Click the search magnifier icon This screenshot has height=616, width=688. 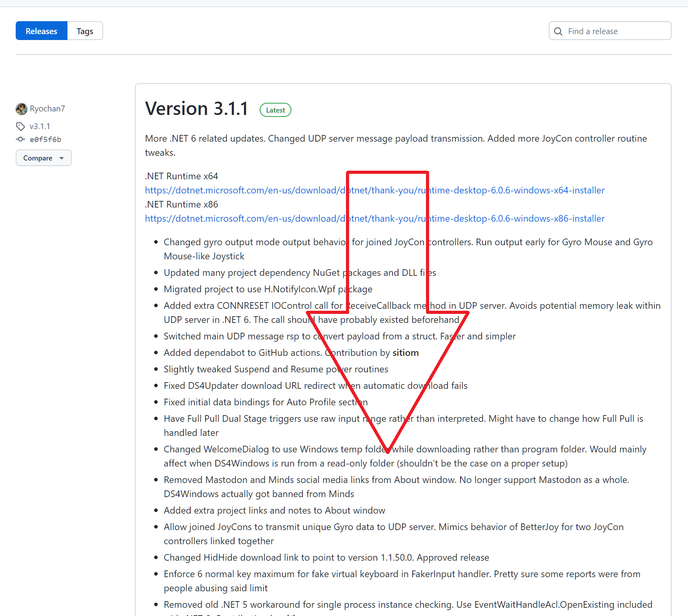558,31
